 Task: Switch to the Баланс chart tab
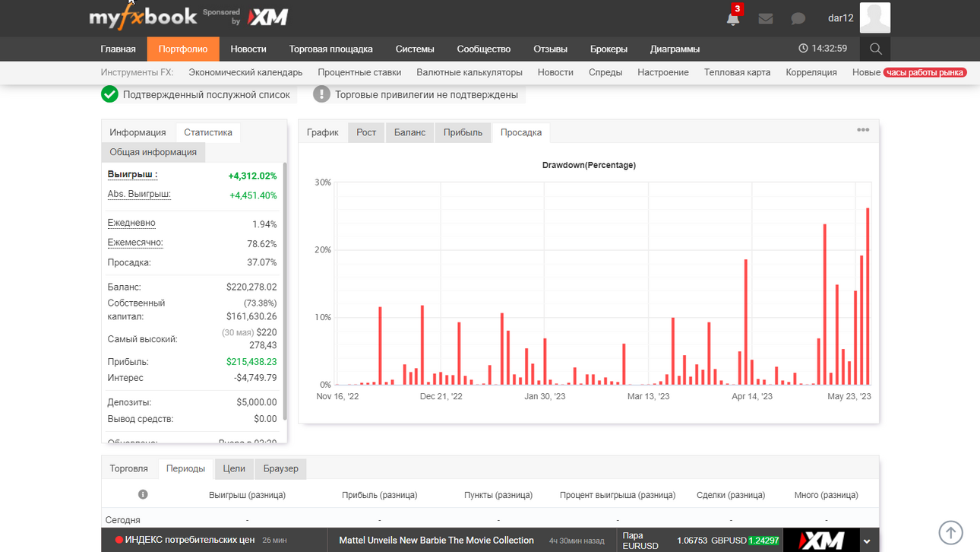(409, 132)
